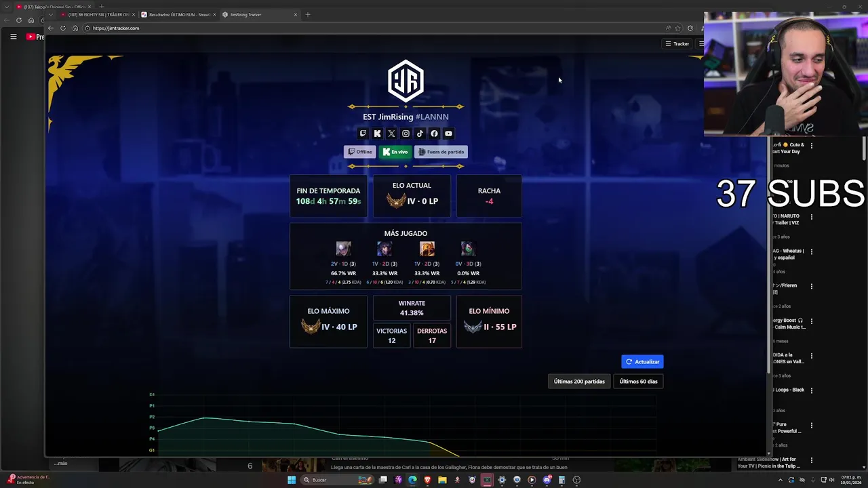Open options for Wheatus video
Viewport: 868px width, 488px height.
(x=812, y=251)
